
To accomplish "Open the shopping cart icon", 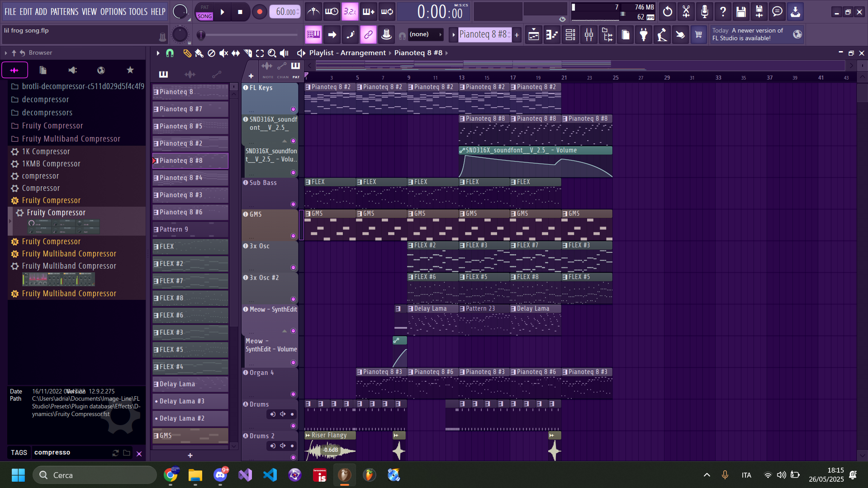I will click(x=698, y=34).
